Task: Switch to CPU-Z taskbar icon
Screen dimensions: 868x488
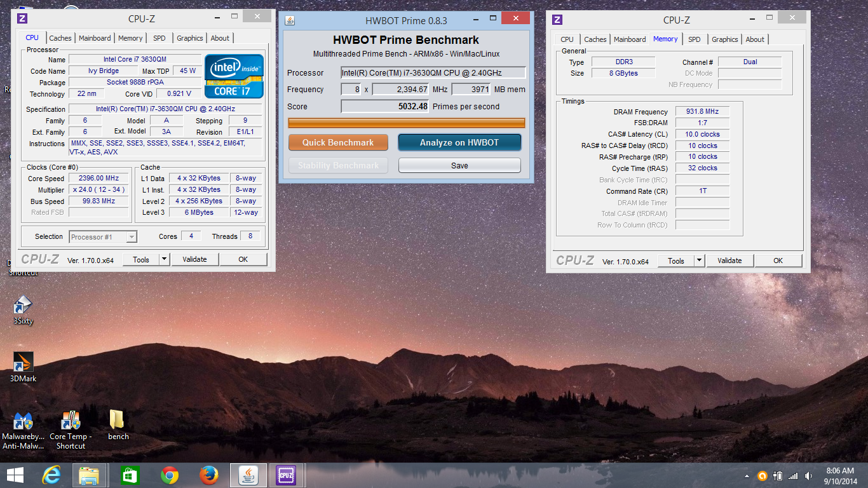Action: 286,475
